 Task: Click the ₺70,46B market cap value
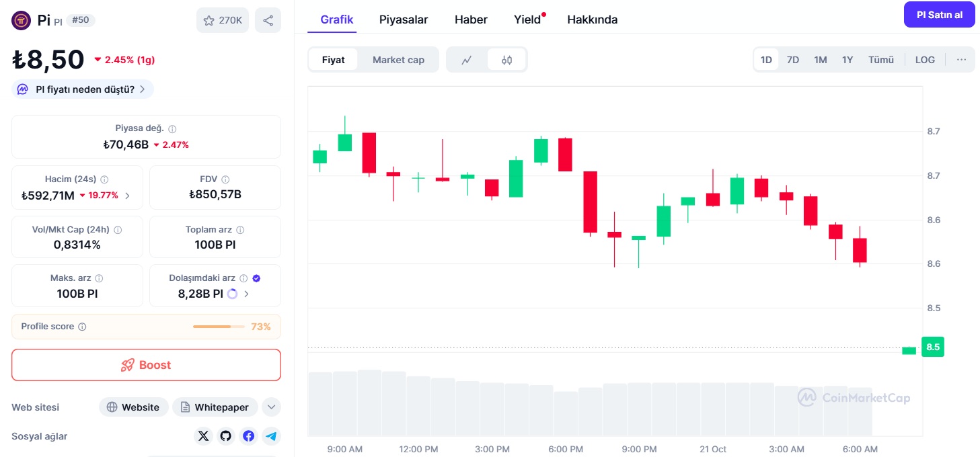126,144
